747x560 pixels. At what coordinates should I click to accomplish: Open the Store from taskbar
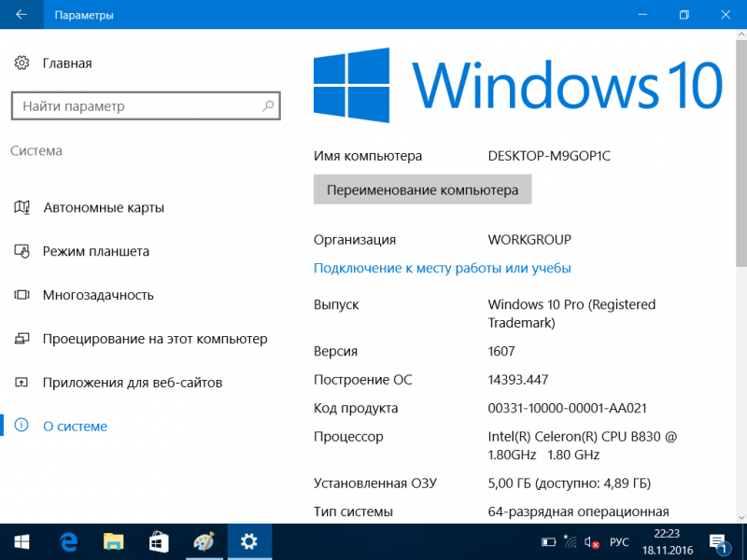158,542
